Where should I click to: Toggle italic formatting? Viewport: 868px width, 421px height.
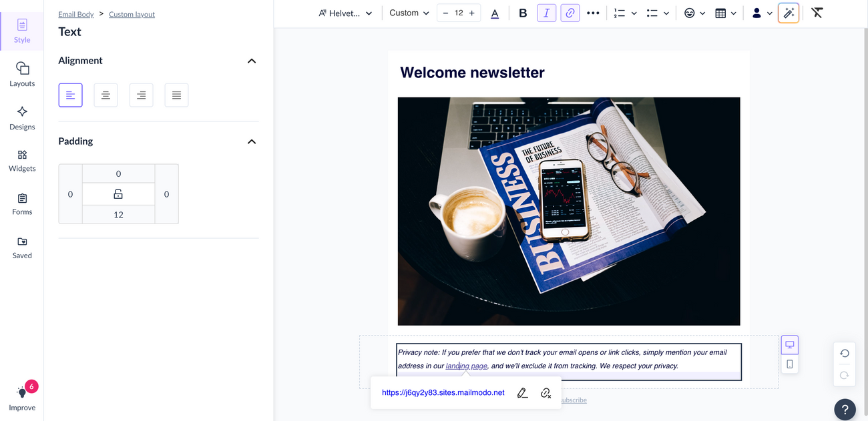tap(546, 13)
